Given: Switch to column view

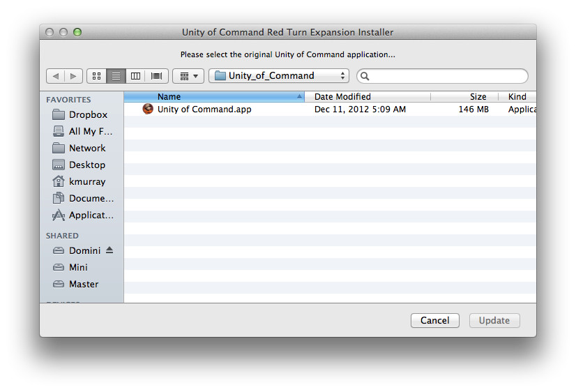Looking at the screenshot, I should pyautogui.click(x=135, y=76).
